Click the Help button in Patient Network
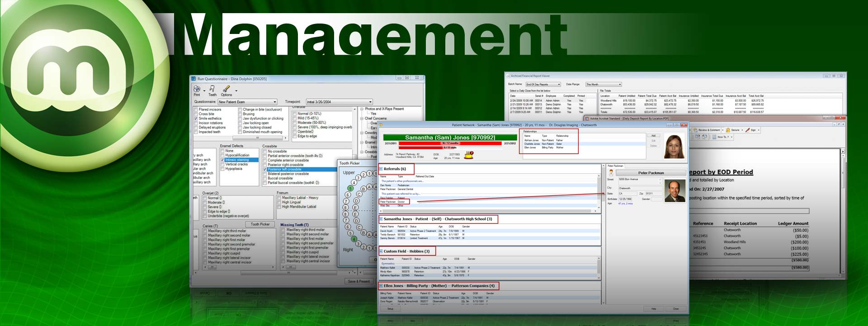 tap(653, 309)
